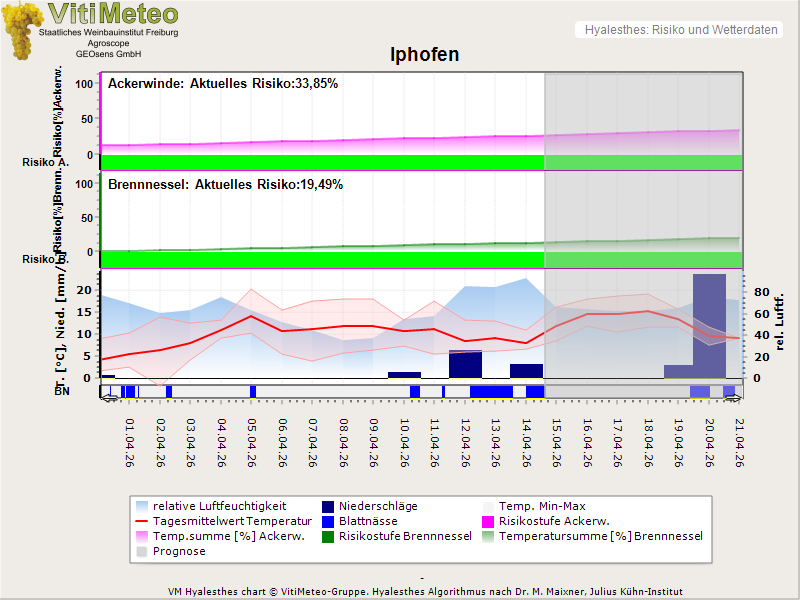
Task: Click the Tagesmittelwert Temperatur red line icon
Action: (x=141, y=522)
